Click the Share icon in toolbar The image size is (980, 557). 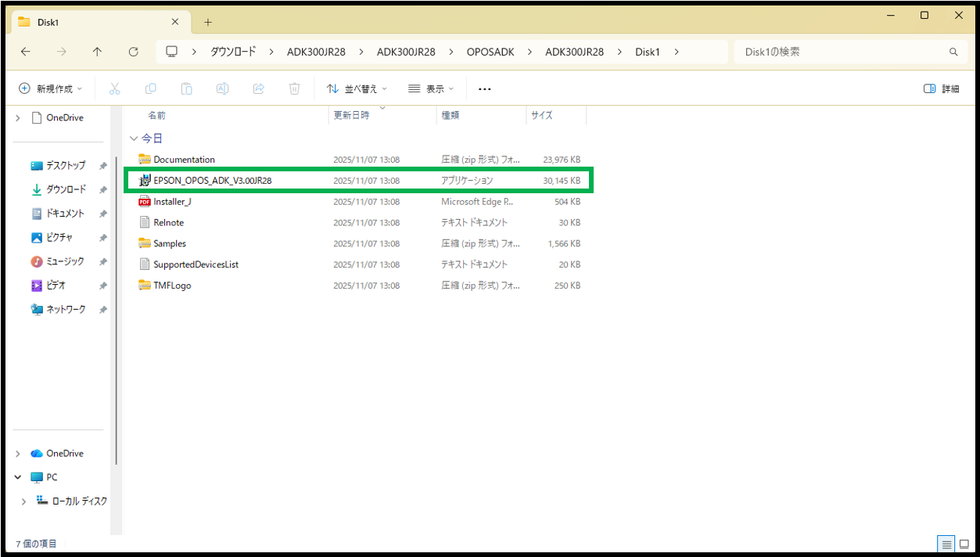pyautogui.click(x=258, y=89)
